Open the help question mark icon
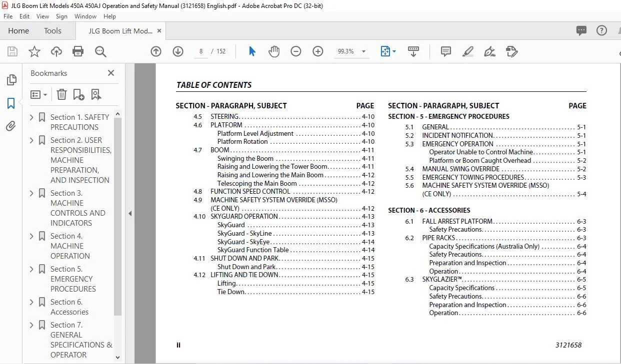 coord(602,30)
